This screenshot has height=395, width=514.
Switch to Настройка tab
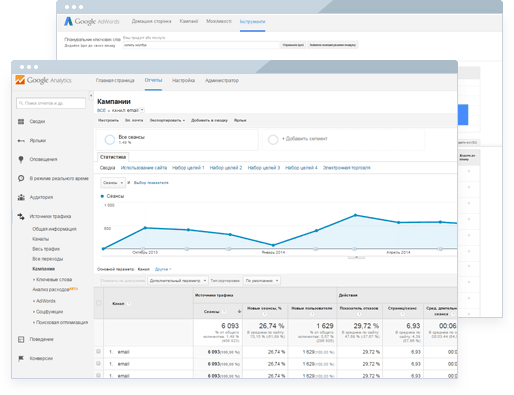(x=183, y=80)
